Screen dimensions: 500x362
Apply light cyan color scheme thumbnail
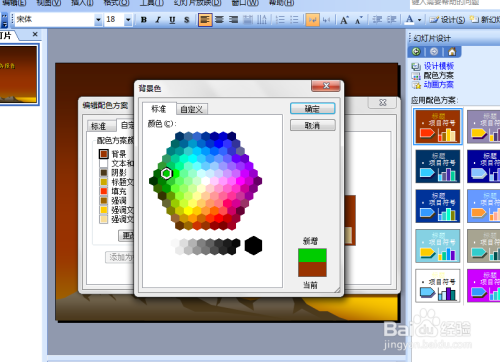tap(438, 246)
